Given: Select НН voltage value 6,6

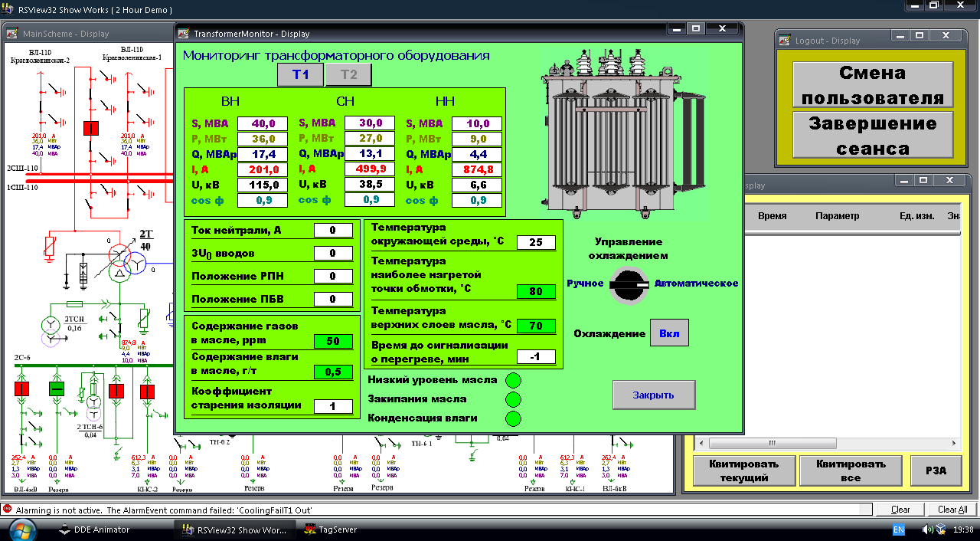Looking at the screenshot, I should tap(477, 185).
